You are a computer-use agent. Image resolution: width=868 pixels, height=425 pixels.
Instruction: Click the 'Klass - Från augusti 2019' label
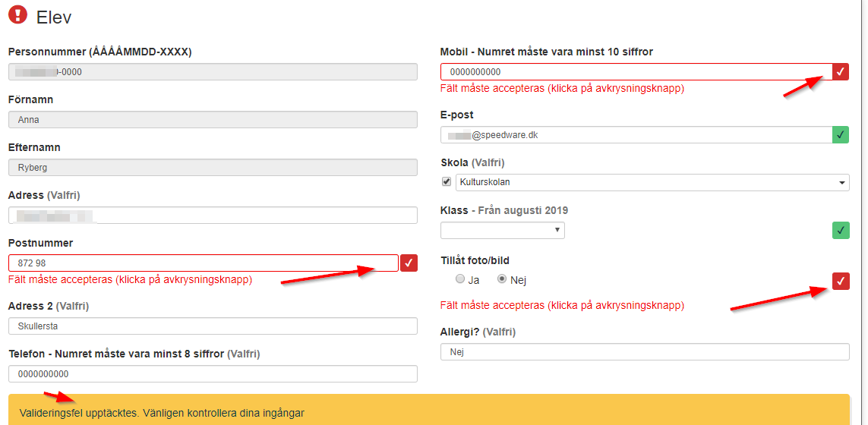504,210
